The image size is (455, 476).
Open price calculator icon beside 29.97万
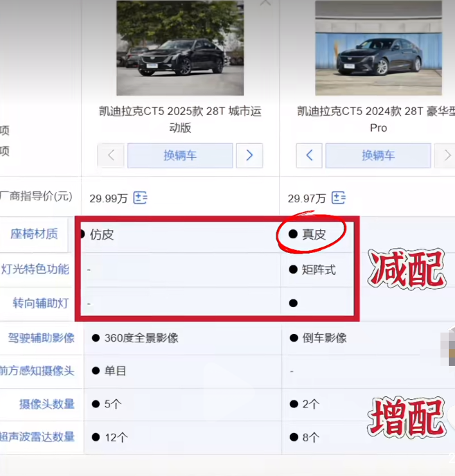click(x=339, y=197)
